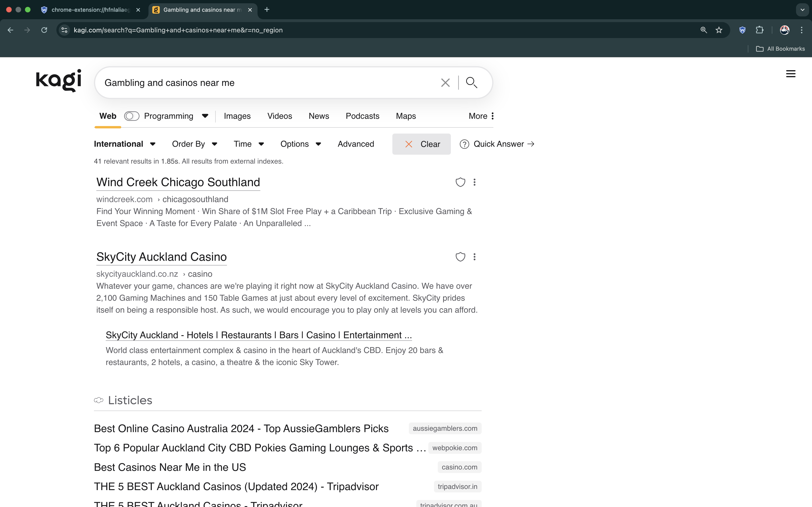Open the hamburger menu at top right
The width and height of the screenshot is (812, 507).
791,74
